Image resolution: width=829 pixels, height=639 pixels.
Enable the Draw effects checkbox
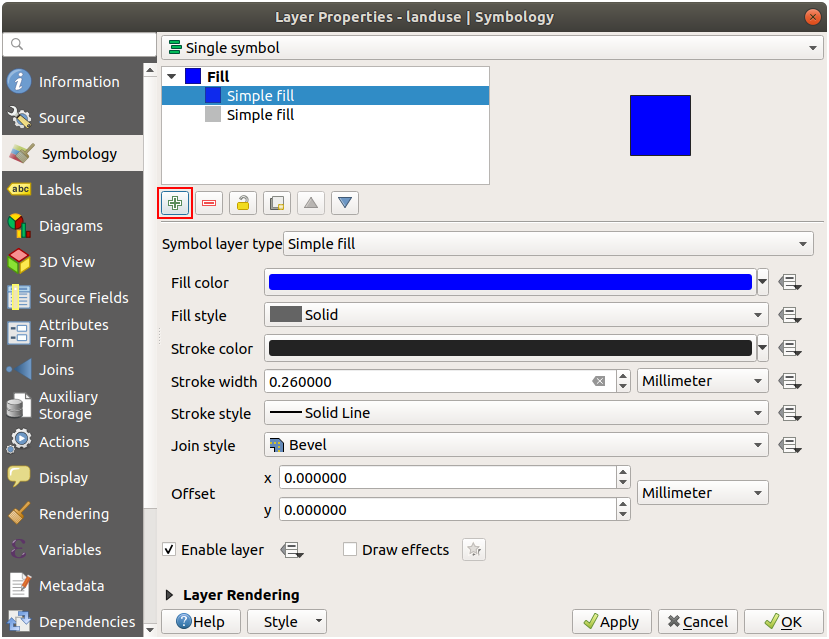tap(350, 550)
